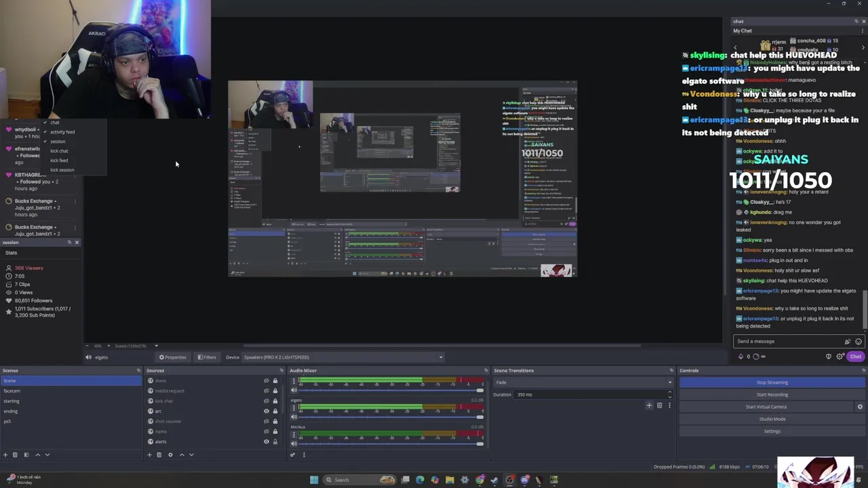Add a scene transition with plus
868x488 pixels.
(x=649, y=405)
